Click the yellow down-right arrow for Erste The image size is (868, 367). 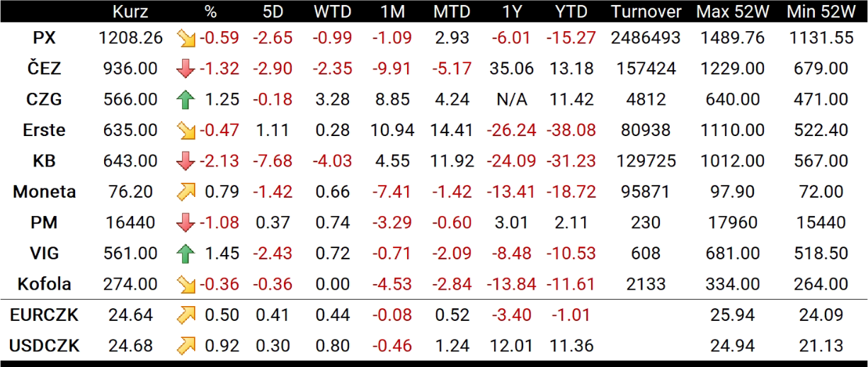pyautogui.click(x=185, y=130)
